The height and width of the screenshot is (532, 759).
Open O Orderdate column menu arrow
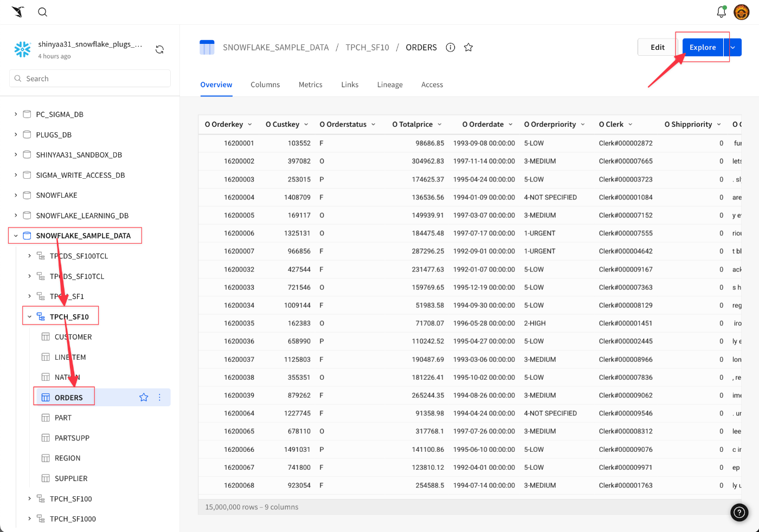click(x=511, y=125)
